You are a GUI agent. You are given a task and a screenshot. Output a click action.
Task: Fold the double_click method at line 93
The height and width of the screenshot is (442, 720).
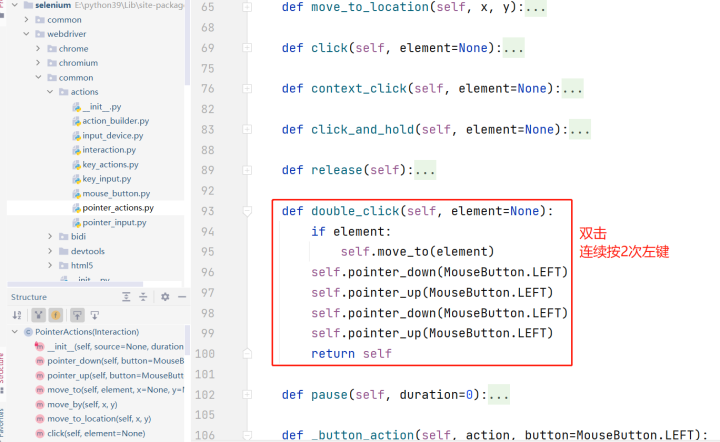click(247, 211)
